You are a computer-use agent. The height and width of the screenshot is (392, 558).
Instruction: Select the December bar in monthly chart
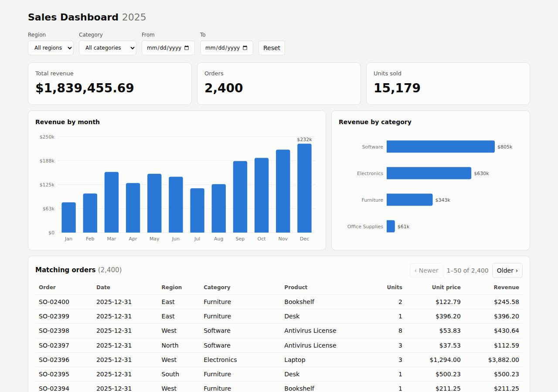click(304, 188)
